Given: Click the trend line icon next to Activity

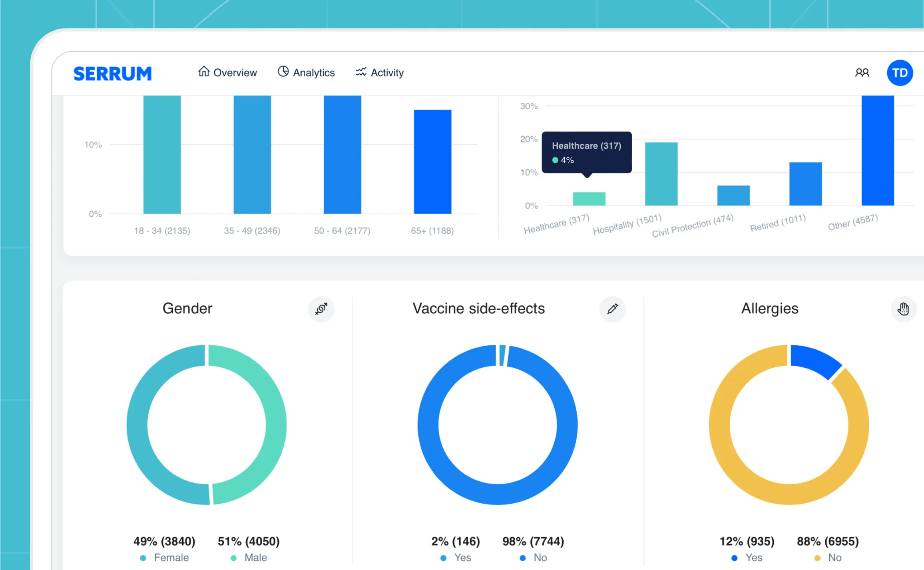Looking at the screenshot, I should [361, 72].
